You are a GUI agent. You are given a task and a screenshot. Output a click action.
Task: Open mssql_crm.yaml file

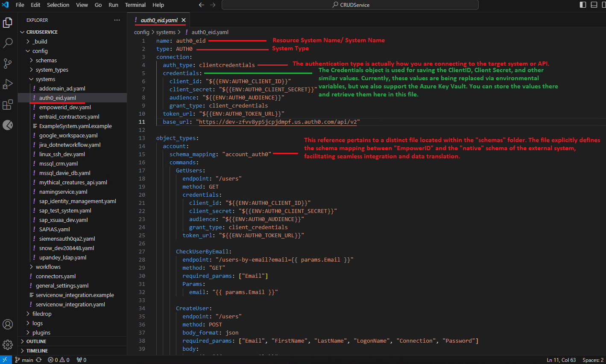(73, 163)
